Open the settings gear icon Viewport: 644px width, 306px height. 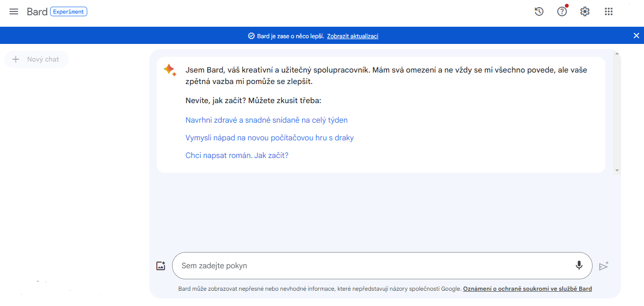coord(585,11)
